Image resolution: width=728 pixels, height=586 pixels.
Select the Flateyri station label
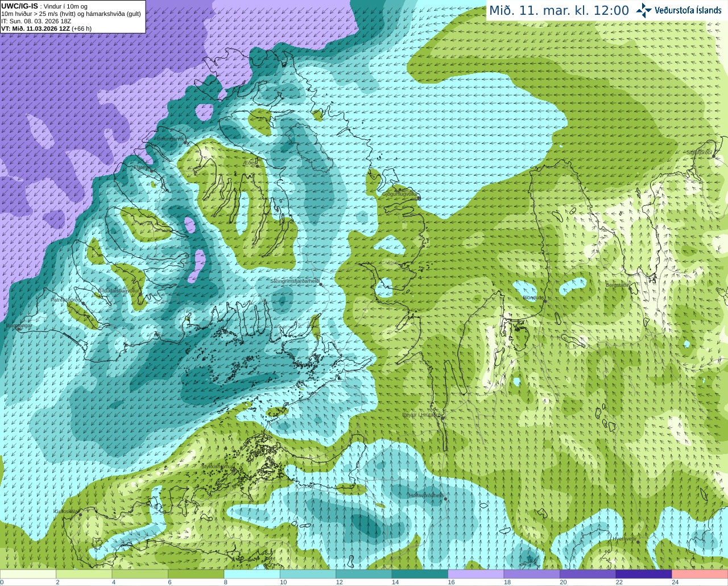(141, 167)
